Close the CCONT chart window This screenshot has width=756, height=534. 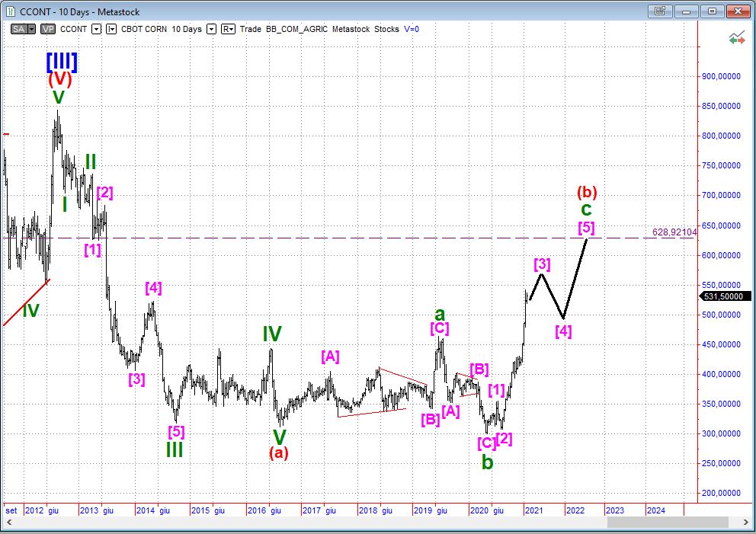tap(738, 11)
